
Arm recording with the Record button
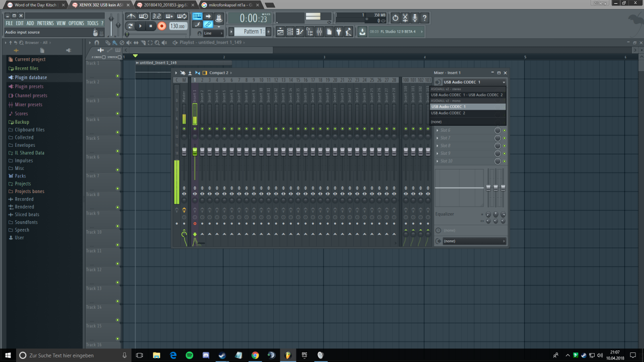[162, 26]
